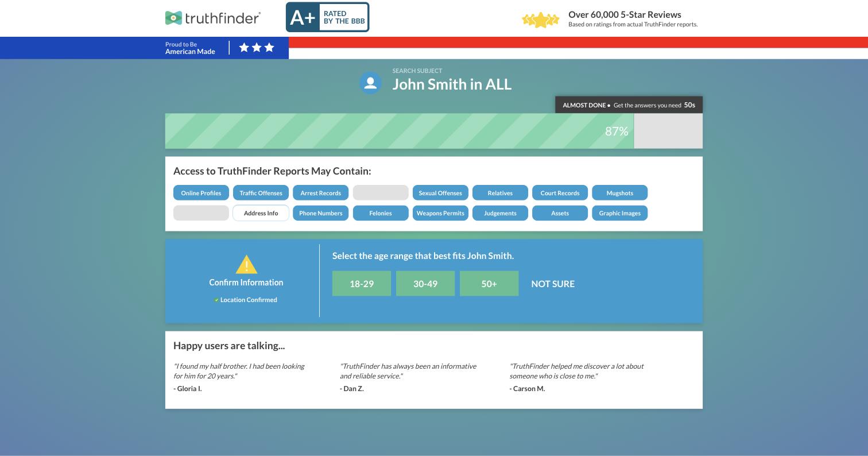Click the 'John Smith in ALL' heading
Screen dimensions: 868x456
click(x=452, y=84)
